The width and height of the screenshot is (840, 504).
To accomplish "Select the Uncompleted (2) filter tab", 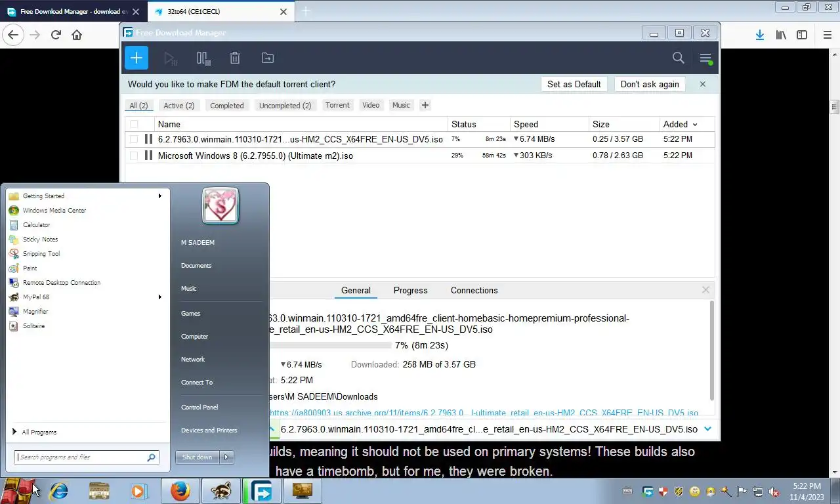I will click(x=285, y=105).
